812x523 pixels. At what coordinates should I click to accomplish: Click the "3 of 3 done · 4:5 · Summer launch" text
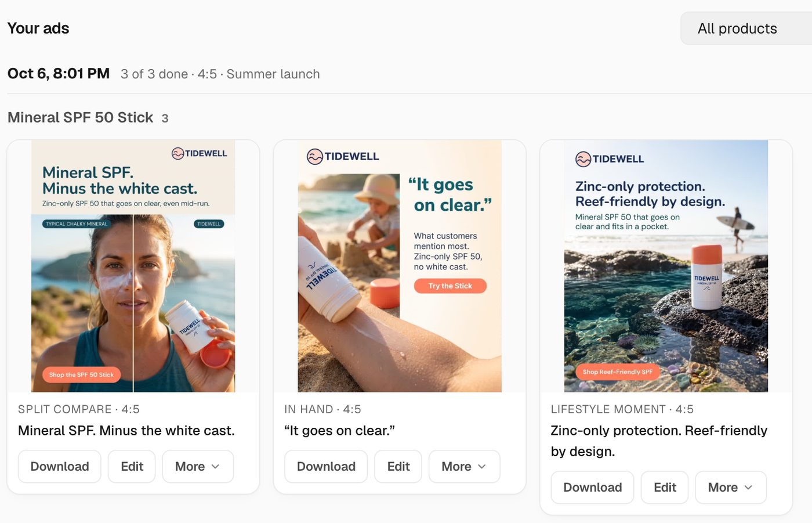point(220,74)
